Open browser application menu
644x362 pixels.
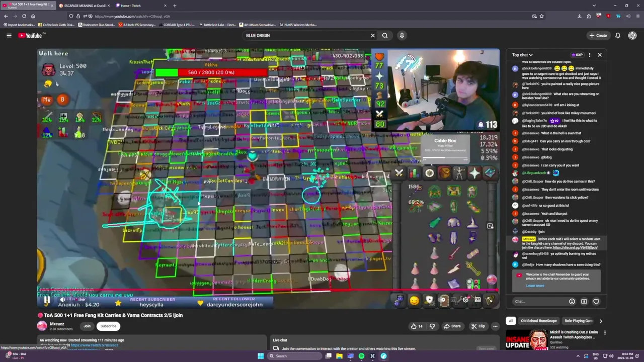coord(637,16)
